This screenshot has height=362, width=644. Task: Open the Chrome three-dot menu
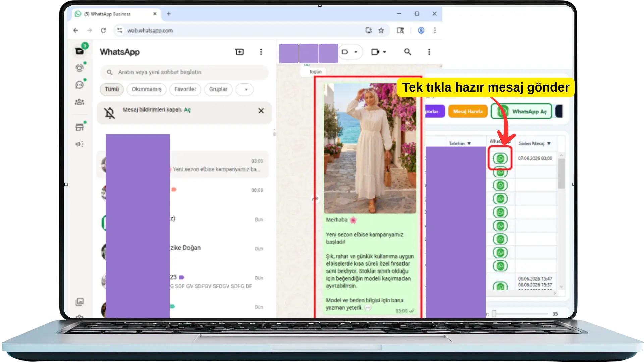pos(435,30)
